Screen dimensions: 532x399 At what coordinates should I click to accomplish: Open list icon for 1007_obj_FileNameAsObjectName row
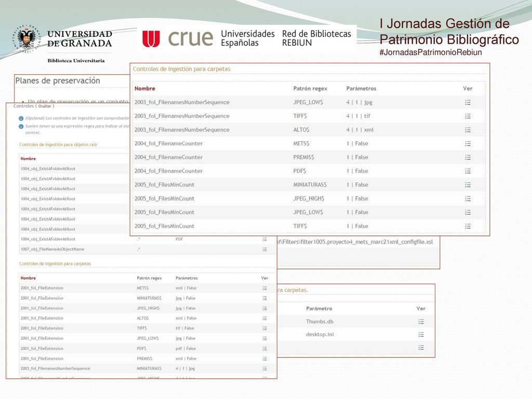click(264, 249)
